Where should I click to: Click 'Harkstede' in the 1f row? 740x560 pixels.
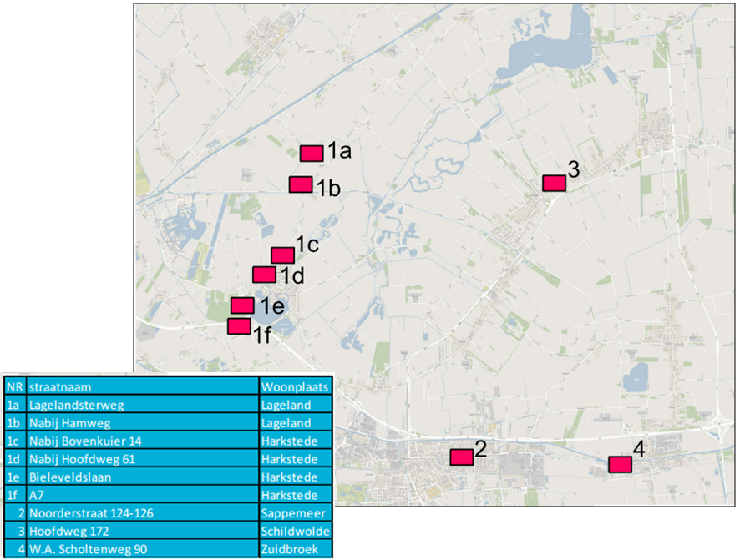click(x=296, y=495)
